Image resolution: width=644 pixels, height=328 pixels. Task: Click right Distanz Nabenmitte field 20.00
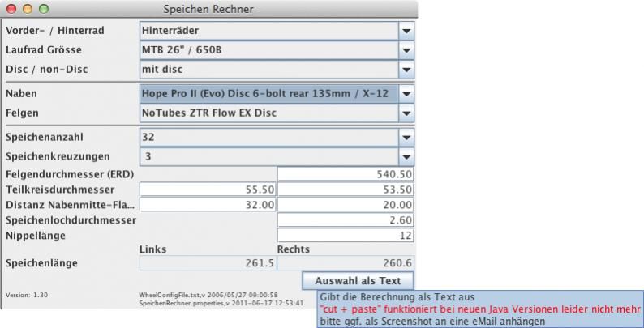[346, 205]
